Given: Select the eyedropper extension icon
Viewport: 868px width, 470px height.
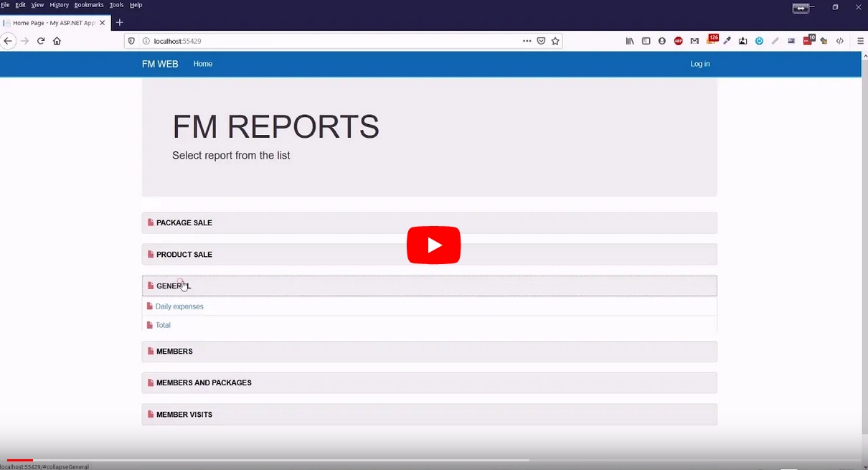Looking at the screenshot, I should click(727, 41).
